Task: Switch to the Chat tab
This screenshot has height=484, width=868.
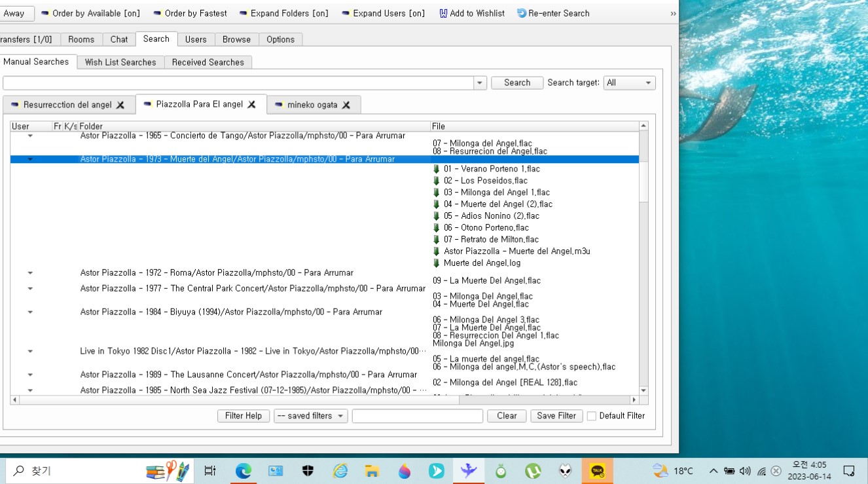Action: tap(119, 39)
